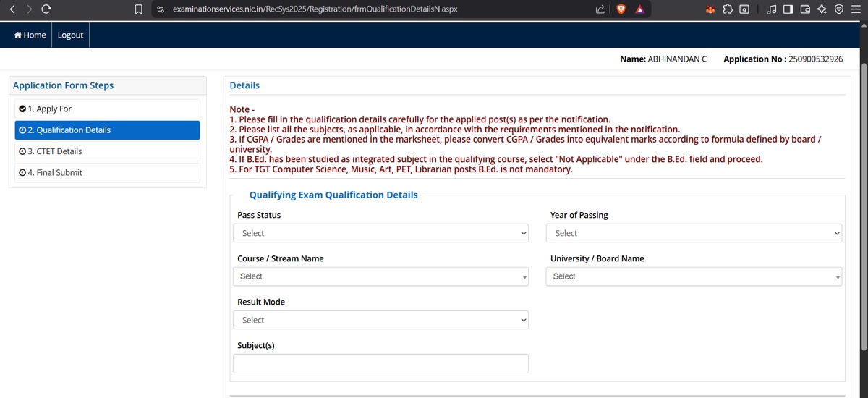Click the Home link in navigation bar
Viewport: 868px width, 398px height.
click(x=30, y=35)
